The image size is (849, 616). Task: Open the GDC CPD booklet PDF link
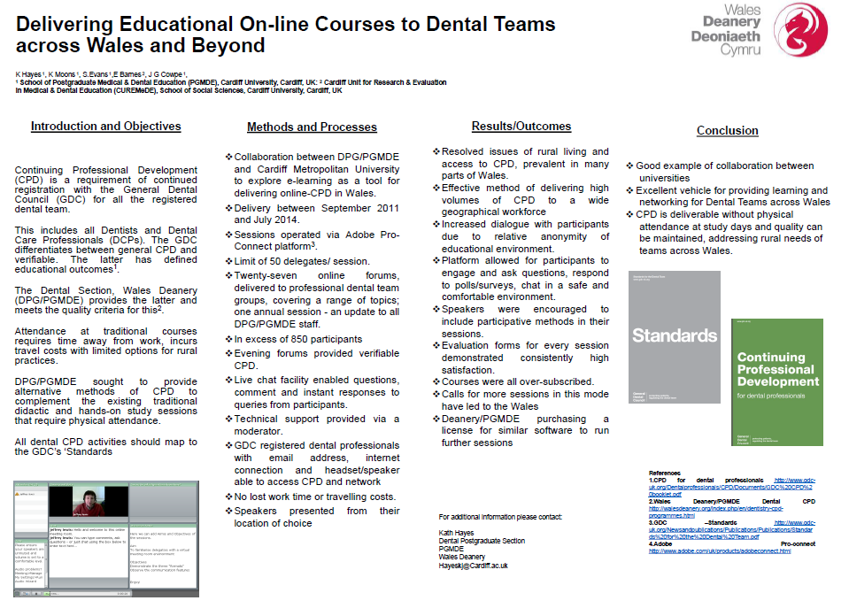[731, 487]
